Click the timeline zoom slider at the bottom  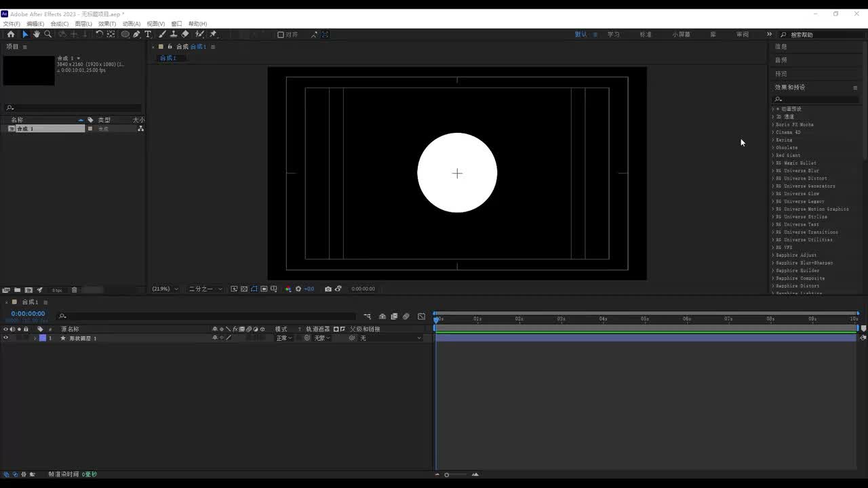456,474
